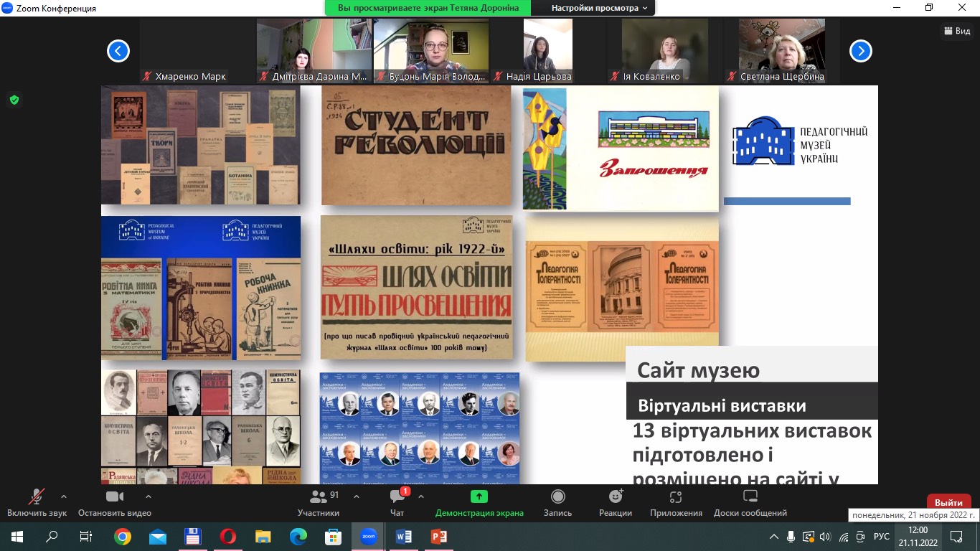Expand video options arrow beside camera

tap(149, 496)
